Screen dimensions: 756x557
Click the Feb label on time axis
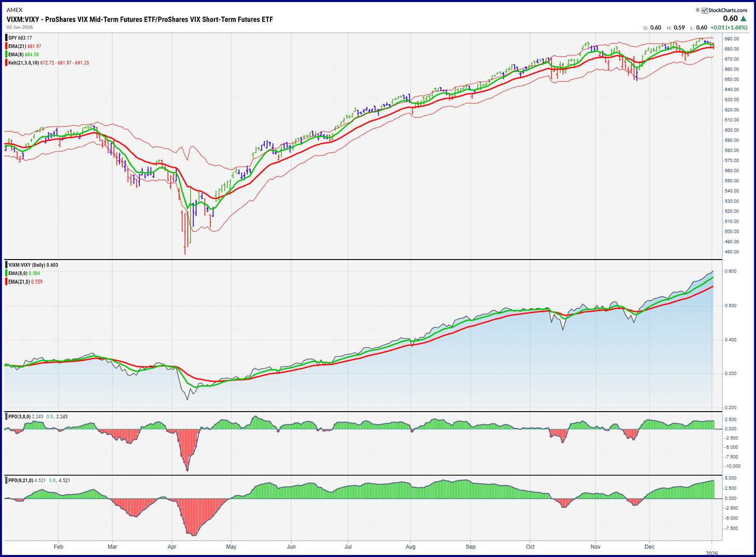coord(58,547)
